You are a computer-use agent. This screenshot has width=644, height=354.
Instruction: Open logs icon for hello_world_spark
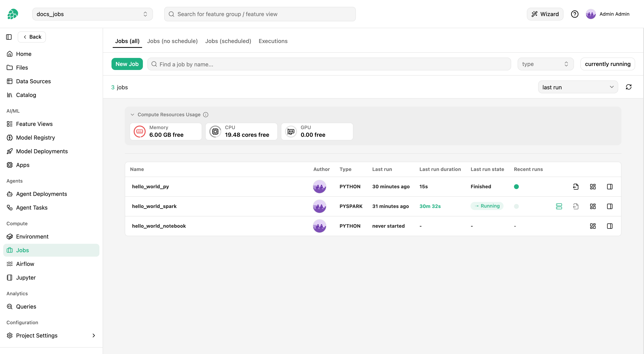click(x=576, y=206)
